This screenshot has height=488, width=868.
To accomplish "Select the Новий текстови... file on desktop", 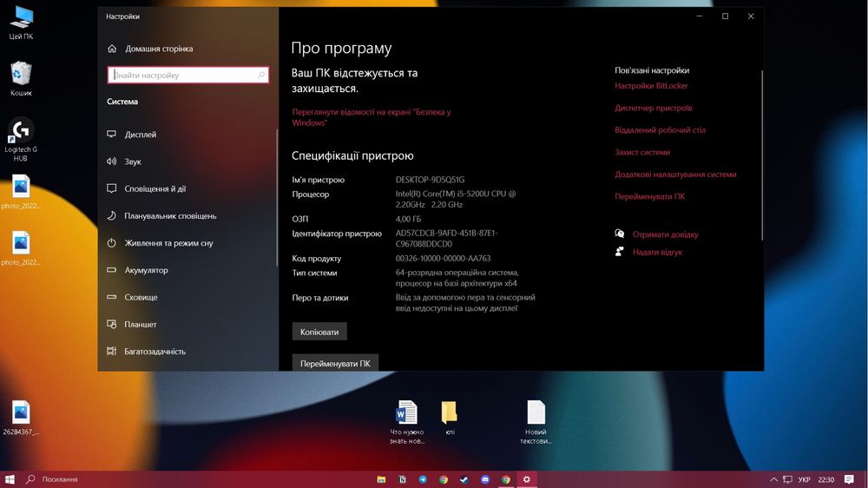I will click(x=536, y=422).
